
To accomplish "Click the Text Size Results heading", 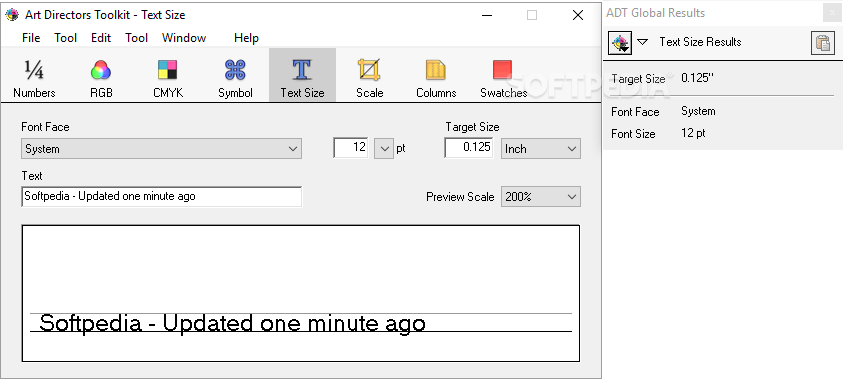I will click(x=700, y=42).
